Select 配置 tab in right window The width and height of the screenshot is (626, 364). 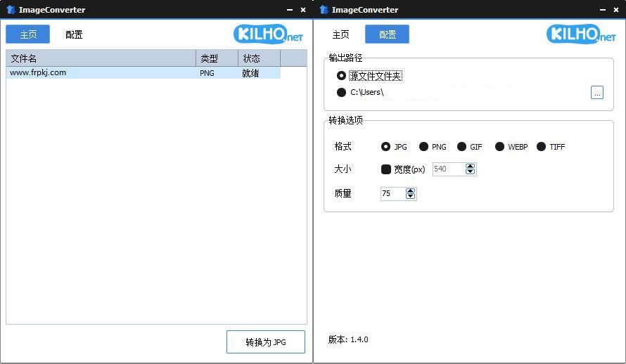coord(387,34)
